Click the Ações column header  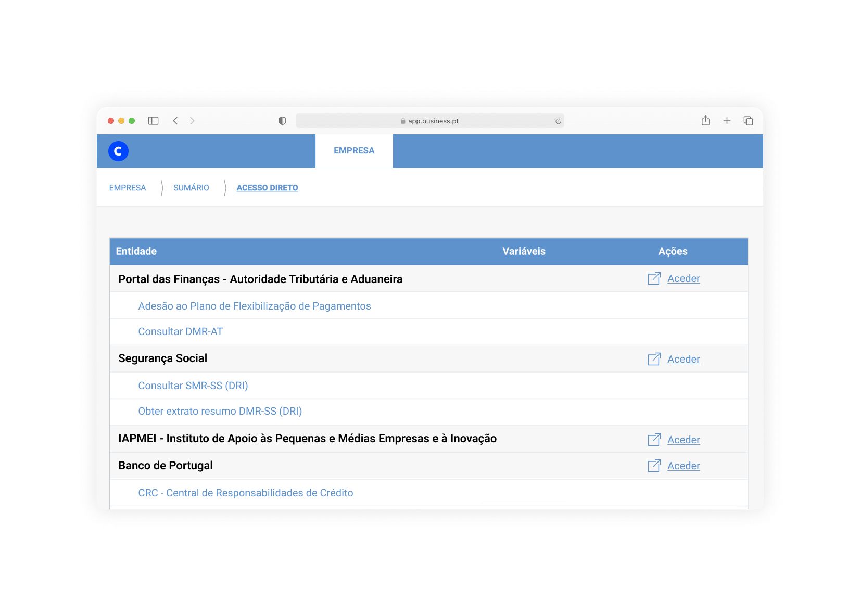(x=673, y=251)
